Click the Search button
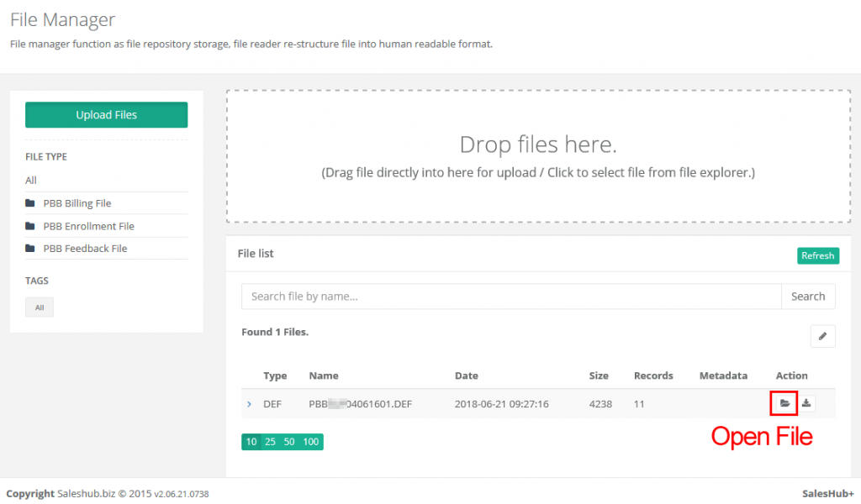The image size is (861, 504). pyautogui.click(x=807, y=297)
